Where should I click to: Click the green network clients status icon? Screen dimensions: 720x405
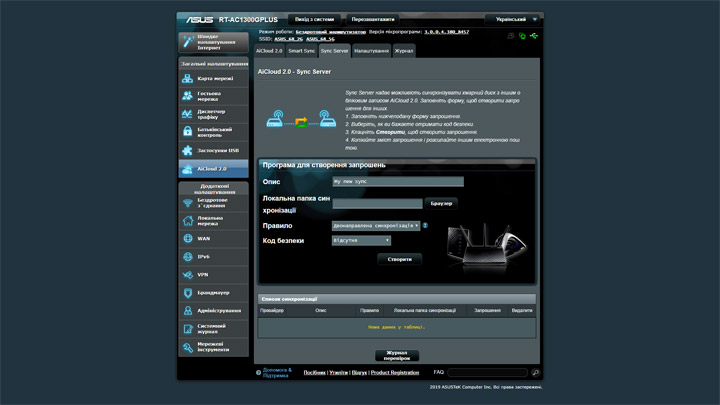tap(522, 36)
